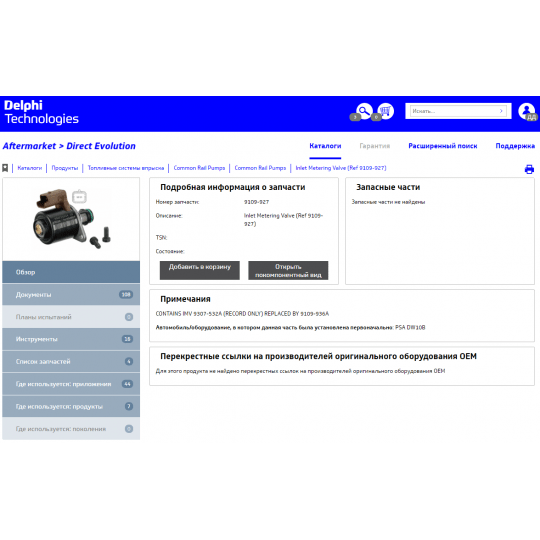Open Inlet Metering Valve breadcrumb link
Image resolution: width=540 pixels, height=540 pixels.
341,168
